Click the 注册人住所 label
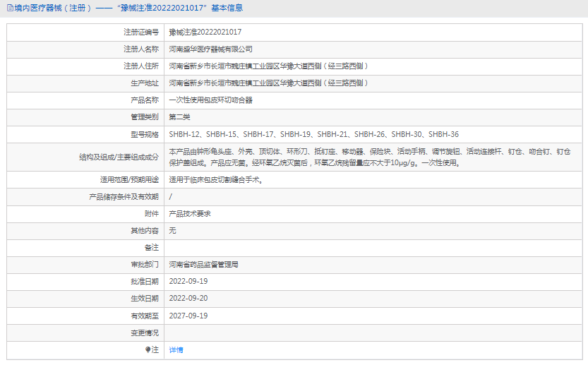This screenshot has width=588, height=365. click(141, 66)
